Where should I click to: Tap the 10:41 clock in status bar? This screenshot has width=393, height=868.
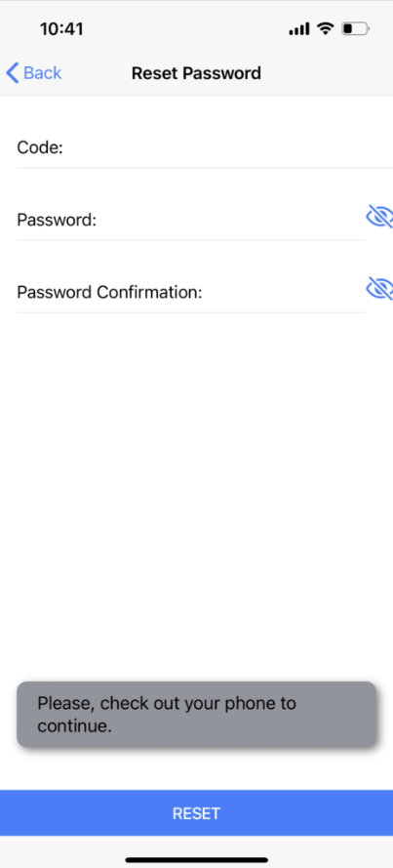point(61,29)
